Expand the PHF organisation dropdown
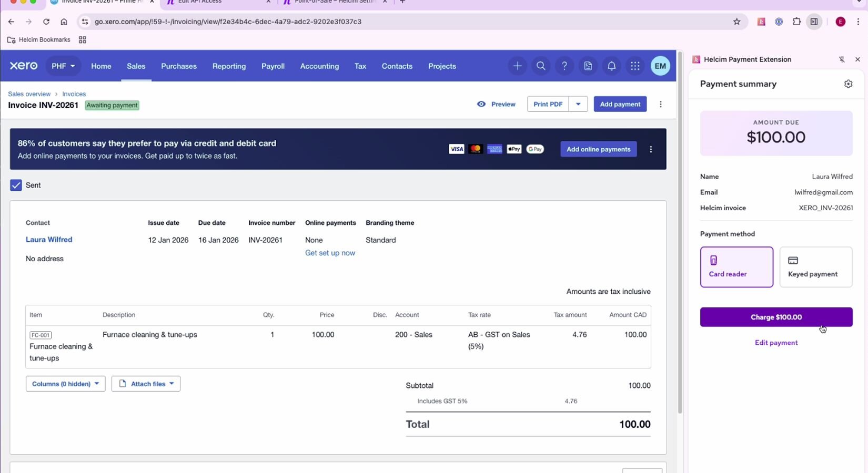The image size is (868, 473). pos(63,66)
